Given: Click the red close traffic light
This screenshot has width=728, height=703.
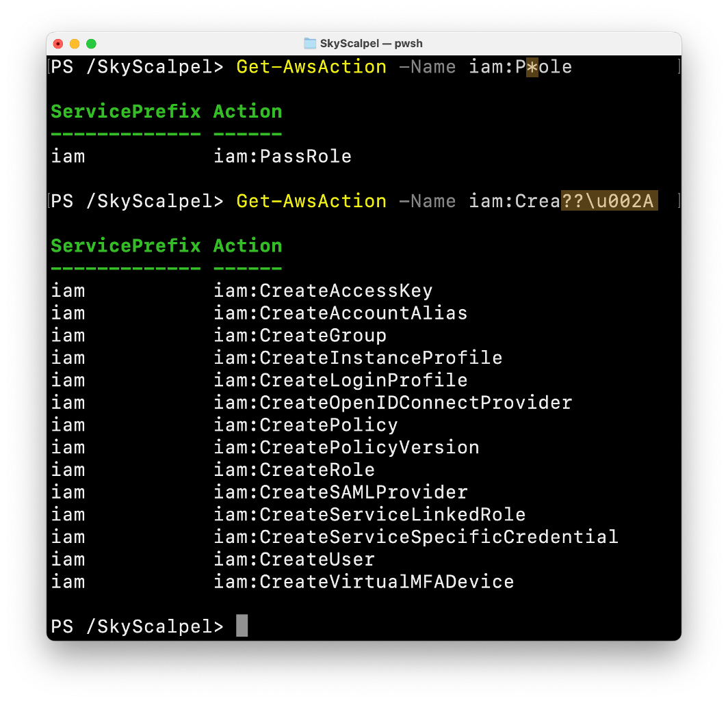Looking at the screenshot, I should (58, 43).
